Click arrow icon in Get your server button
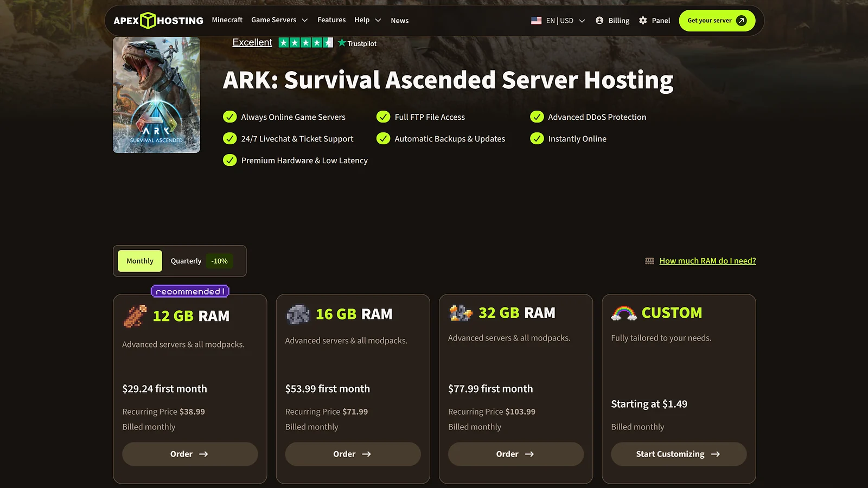This screenshot has width=868, height=488. [x=742, y=21]
